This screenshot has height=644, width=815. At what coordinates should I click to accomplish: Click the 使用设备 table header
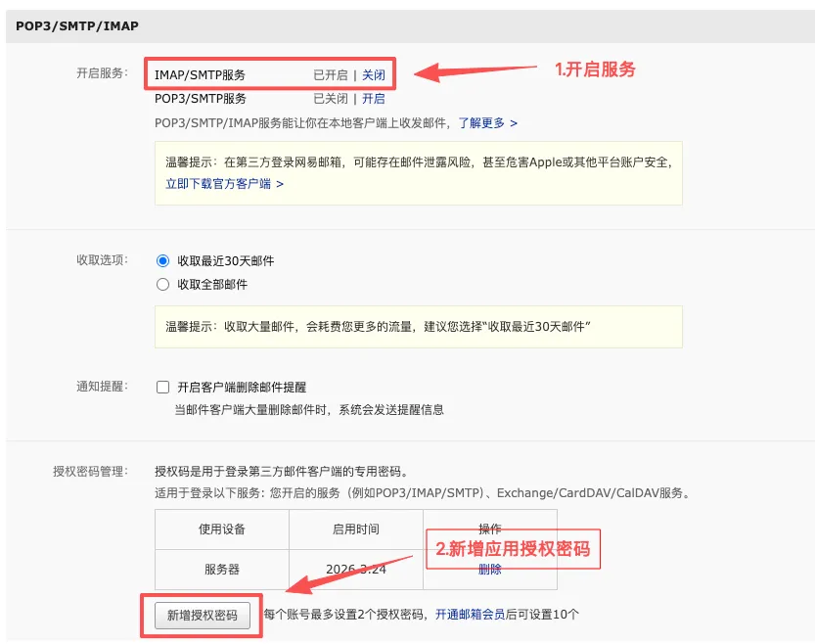tap(222, 529)
